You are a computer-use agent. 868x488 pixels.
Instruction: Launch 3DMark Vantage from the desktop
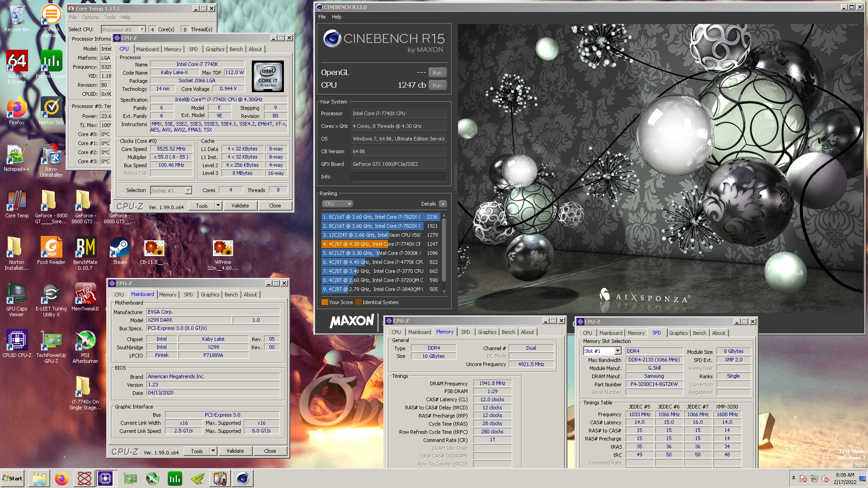point(51,20)
